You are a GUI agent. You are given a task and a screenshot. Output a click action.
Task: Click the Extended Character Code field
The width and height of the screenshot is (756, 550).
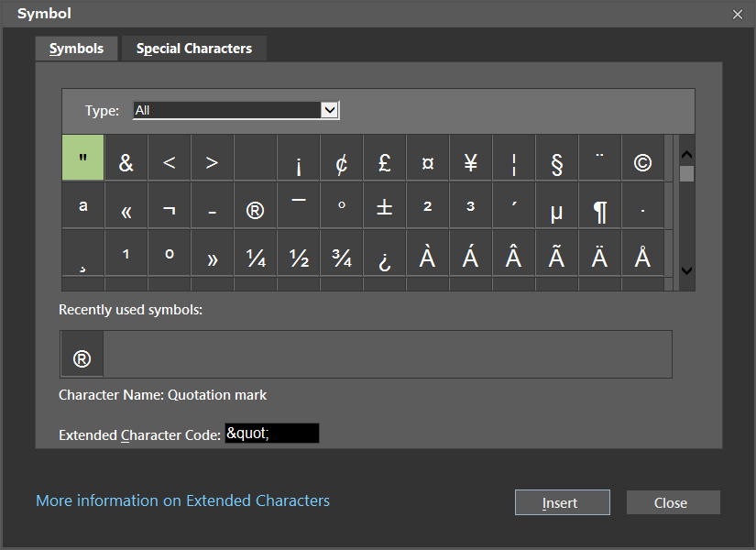coord(271,434)
